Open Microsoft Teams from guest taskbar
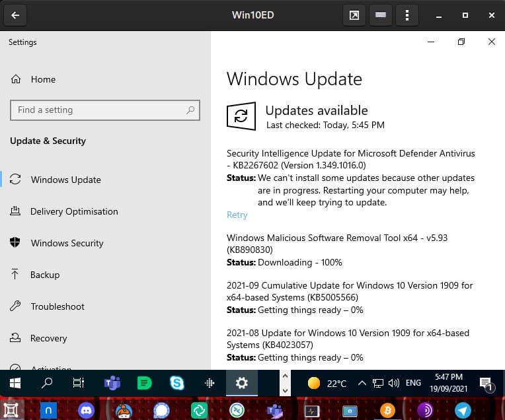Screen dimensions: 505x420 (112, 383)
